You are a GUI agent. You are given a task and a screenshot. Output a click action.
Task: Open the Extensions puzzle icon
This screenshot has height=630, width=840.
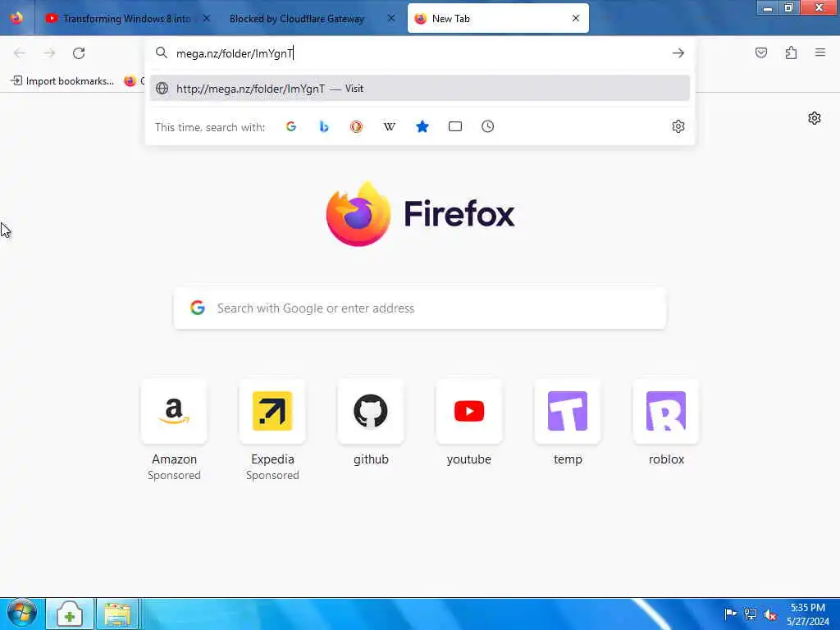coord(791,52)
